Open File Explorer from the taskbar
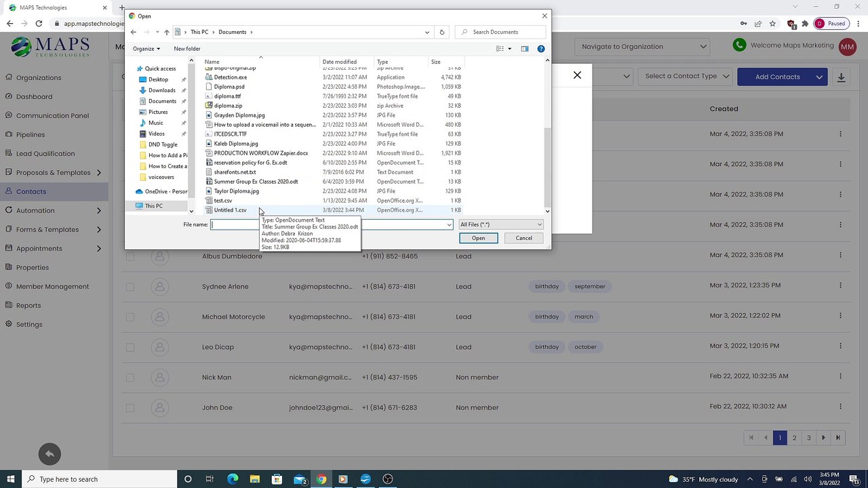The image size is (868, 488). (x=255, y=479)
